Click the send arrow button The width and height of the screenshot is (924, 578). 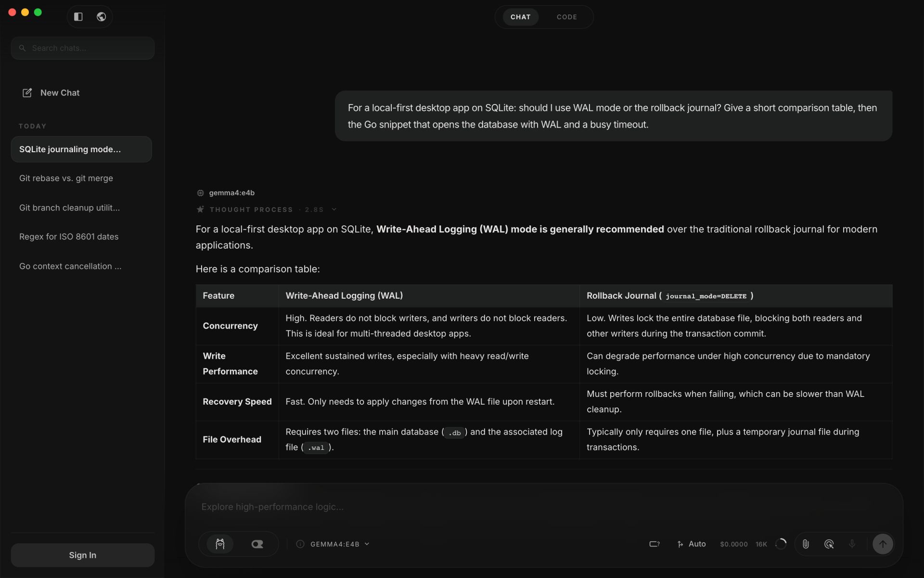(883, 544)
